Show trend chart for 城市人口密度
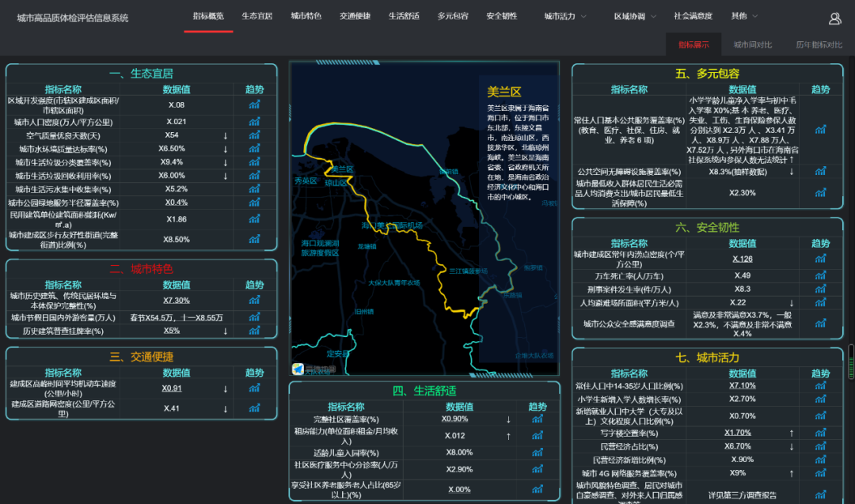 tap(254, 122)
